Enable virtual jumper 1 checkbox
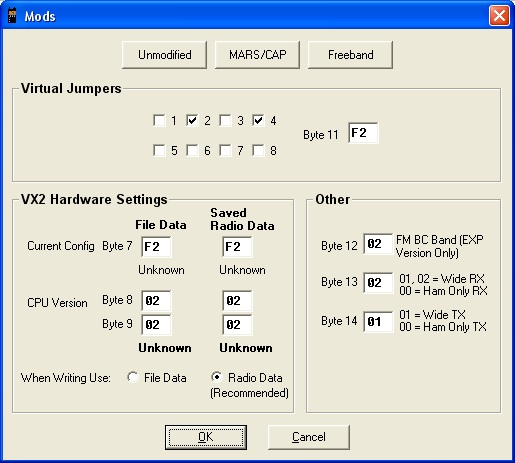This screenshot has height=463, width=515. tap(159, 120)
